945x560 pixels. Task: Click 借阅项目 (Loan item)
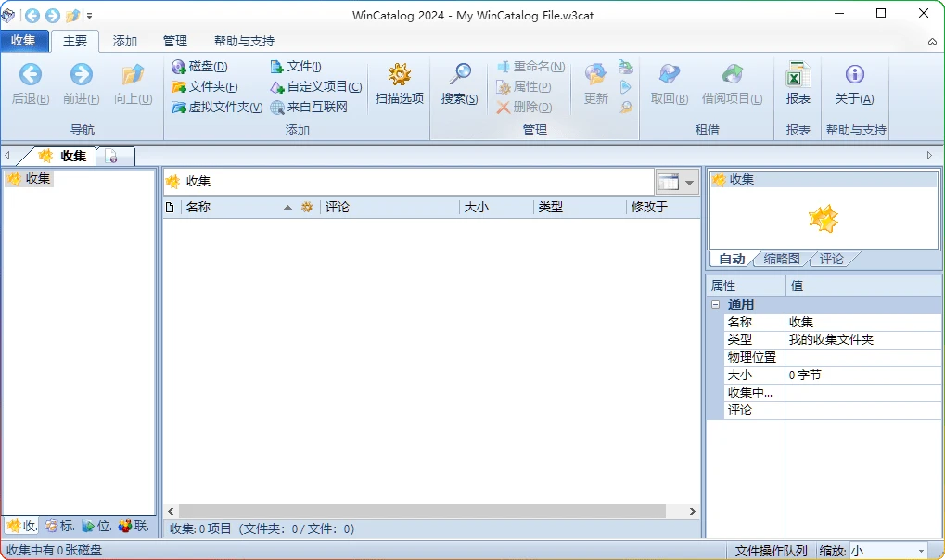(x=732, y=84)
